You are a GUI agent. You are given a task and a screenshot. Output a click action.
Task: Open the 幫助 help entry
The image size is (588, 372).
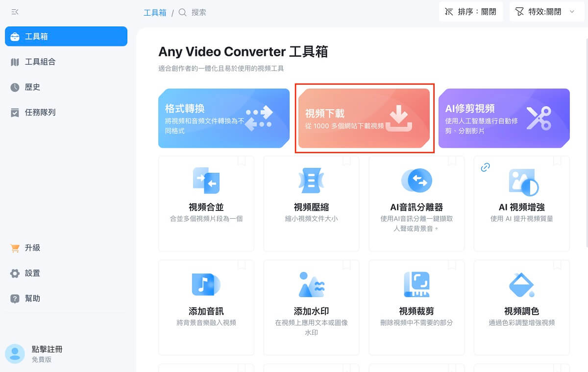tap(66, 298)
